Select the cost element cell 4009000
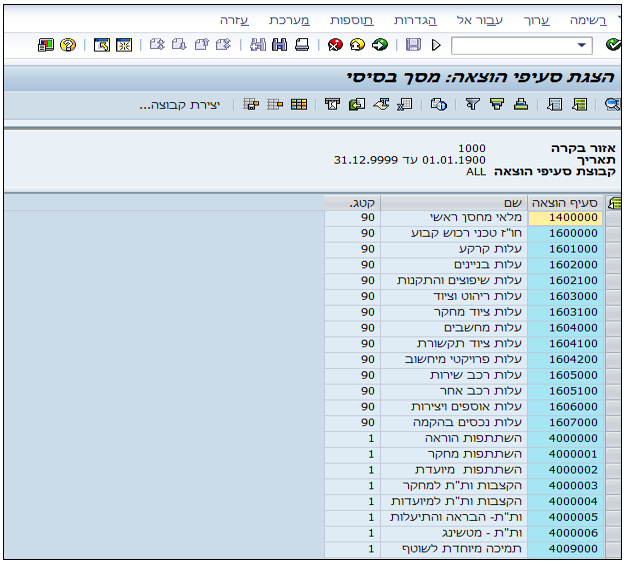The width and height of the screenshot is (627, 564). point(565,549)
